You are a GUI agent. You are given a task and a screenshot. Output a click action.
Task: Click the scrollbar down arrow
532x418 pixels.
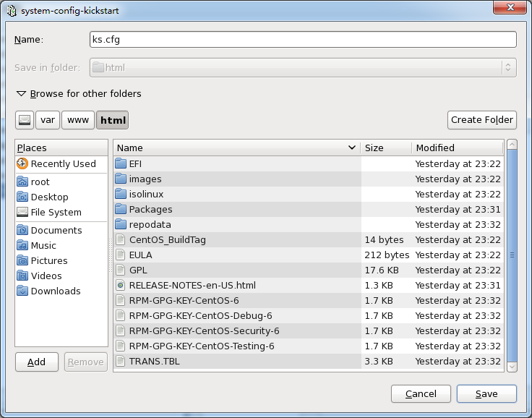pyautogui.click(x=512, y=367)
